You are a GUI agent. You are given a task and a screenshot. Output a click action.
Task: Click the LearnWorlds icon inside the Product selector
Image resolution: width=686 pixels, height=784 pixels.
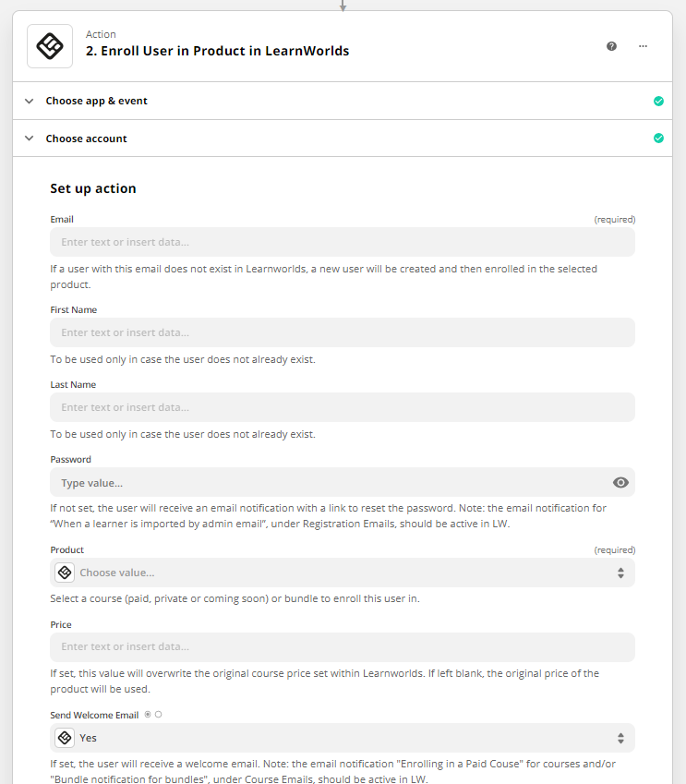[64, 573]
